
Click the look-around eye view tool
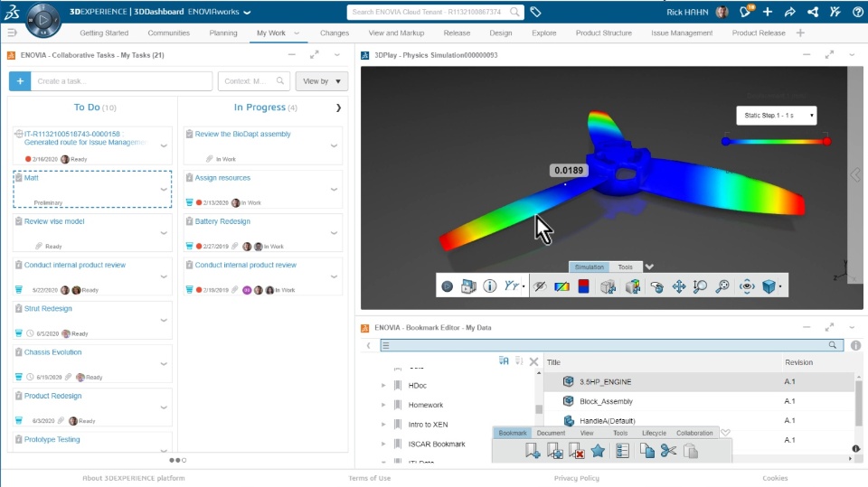747,286
